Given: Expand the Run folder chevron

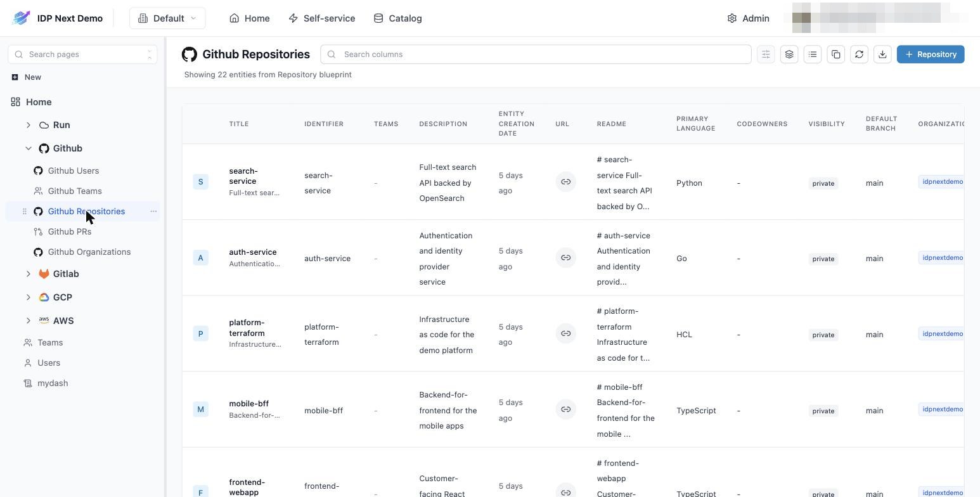Looking at the screenshot, I should (x=29, y=126).
